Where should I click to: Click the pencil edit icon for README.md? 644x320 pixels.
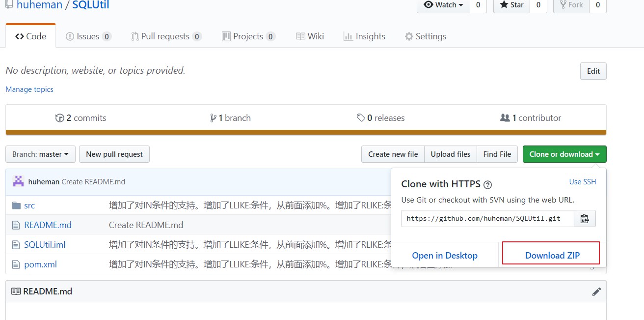click(x=596, y=291)
